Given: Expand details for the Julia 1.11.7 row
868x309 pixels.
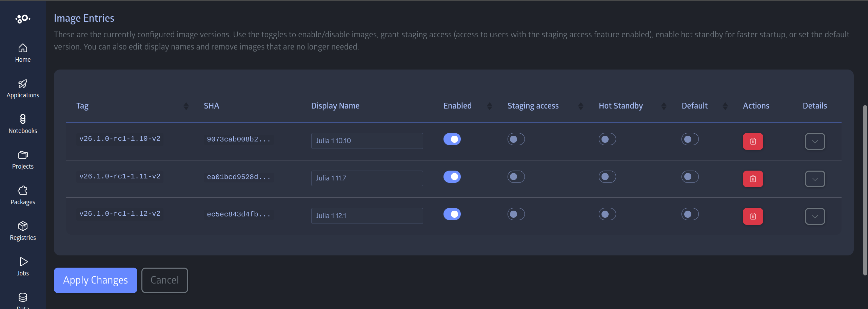Looking at the screenshot, I should [815, 179].
